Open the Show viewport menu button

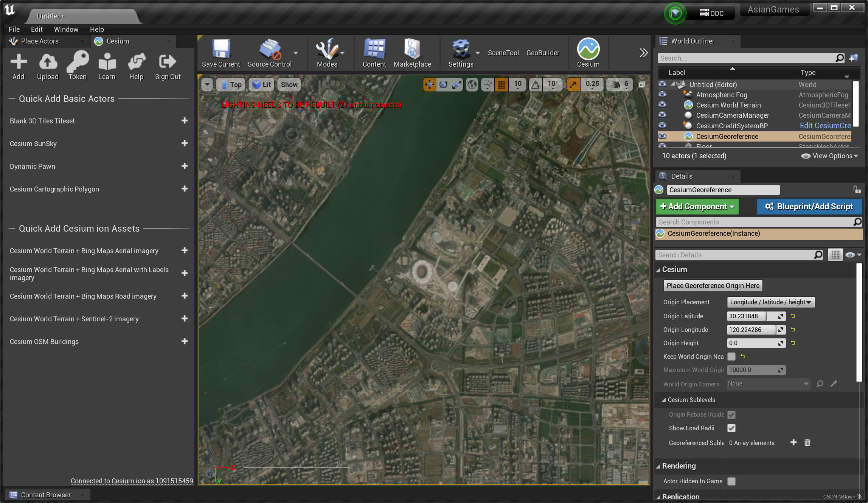289,85
